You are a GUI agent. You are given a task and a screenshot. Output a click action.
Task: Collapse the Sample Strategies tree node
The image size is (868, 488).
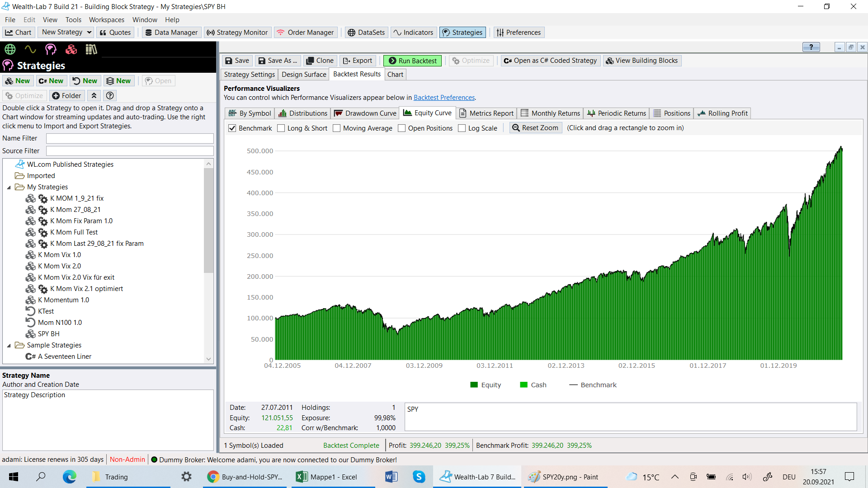pyautogui.click(x=9, y=345)
